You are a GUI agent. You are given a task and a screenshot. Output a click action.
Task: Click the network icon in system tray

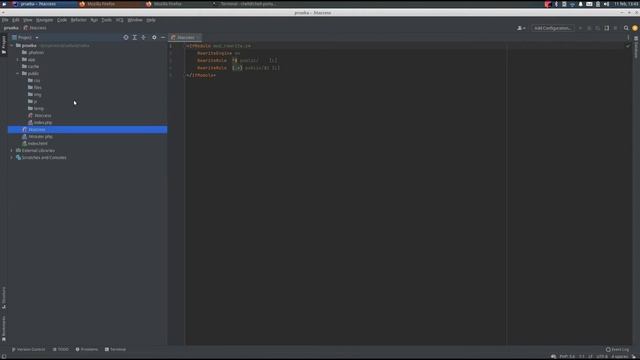[572, 4]
